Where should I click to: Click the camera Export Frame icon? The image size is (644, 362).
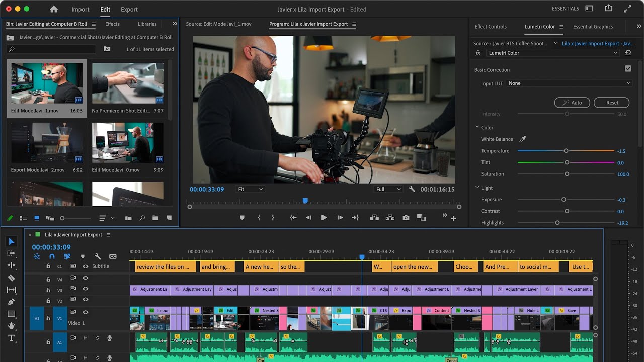[x=406, y=218]
